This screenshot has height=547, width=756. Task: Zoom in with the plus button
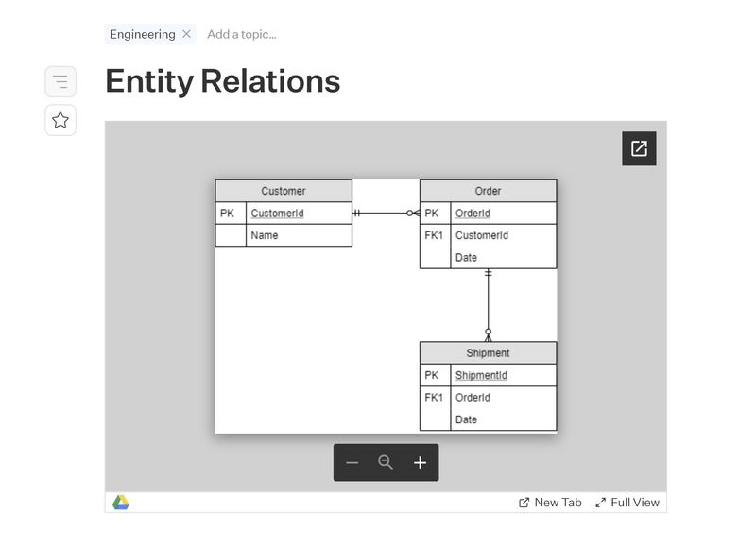[420, 463]
